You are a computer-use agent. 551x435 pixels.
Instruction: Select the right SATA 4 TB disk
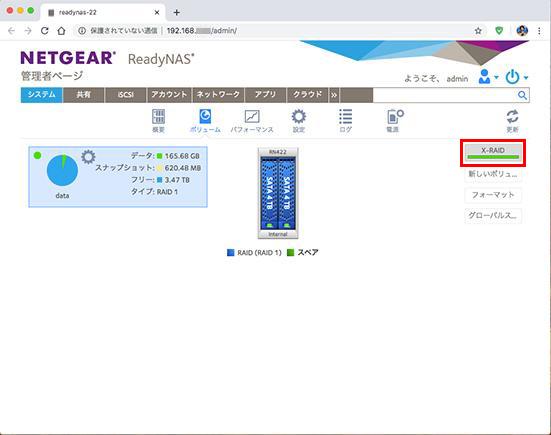[x=287, y=193]
